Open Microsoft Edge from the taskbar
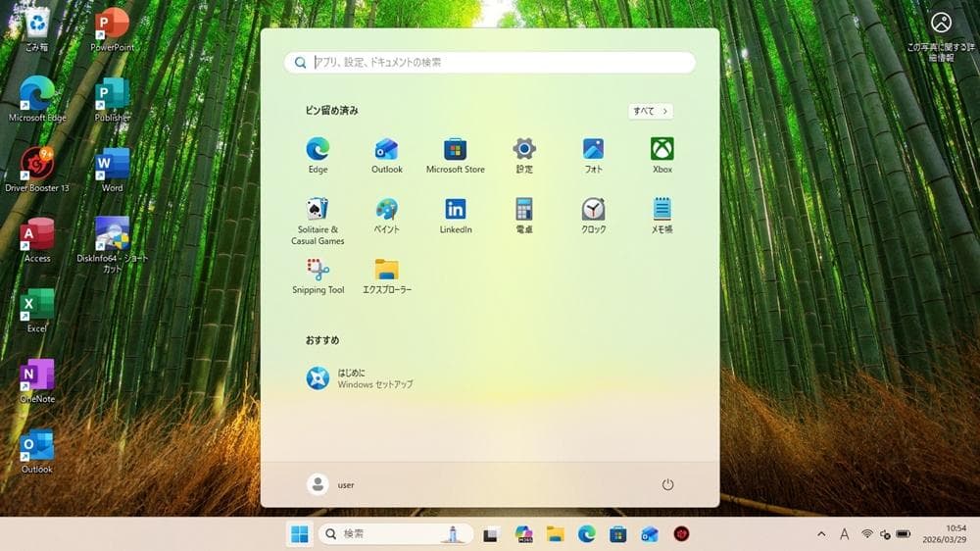The image size is (980, 551). 586,534
